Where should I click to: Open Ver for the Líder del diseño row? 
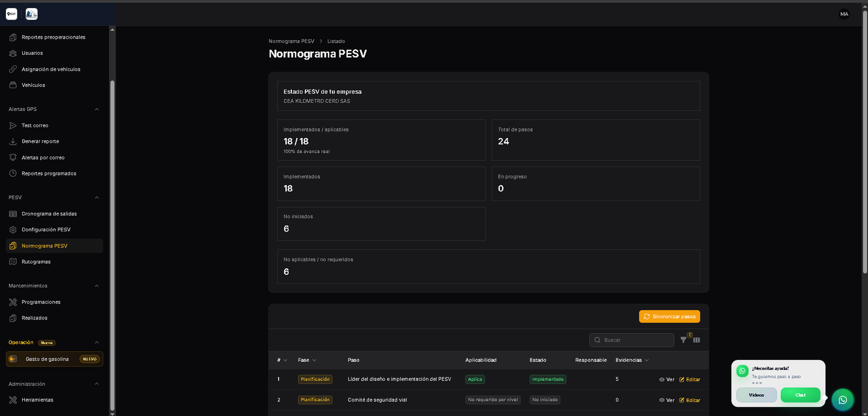(667, 380)
